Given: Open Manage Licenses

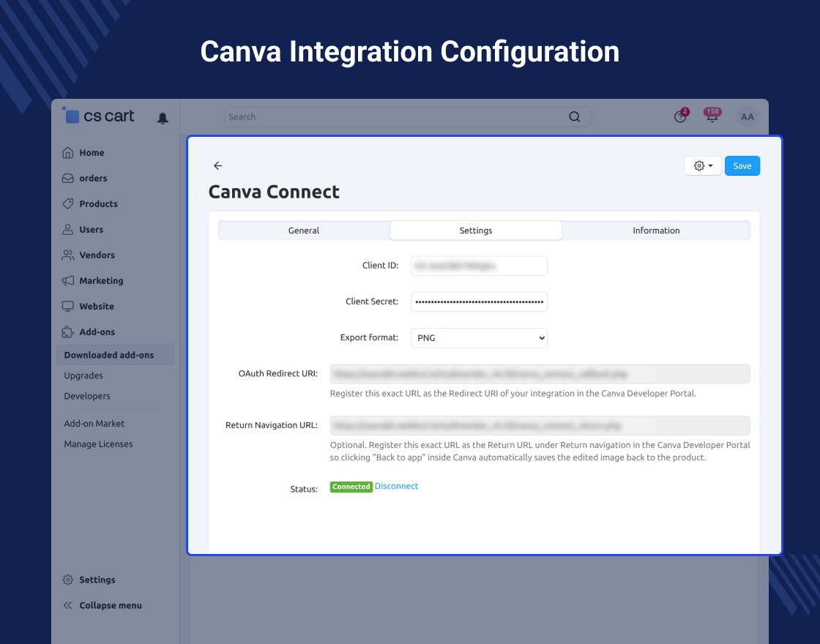Looking at the screenshot, I should click(98, 443).
